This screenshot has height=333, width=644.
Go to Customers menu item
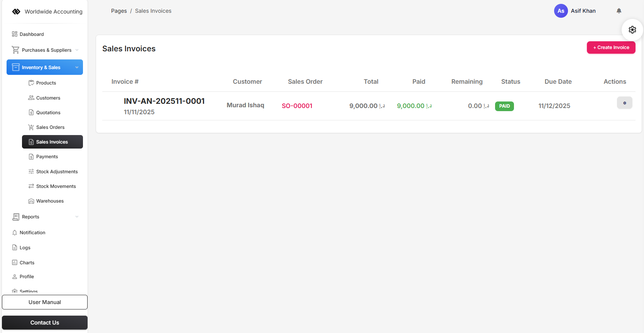48,98
